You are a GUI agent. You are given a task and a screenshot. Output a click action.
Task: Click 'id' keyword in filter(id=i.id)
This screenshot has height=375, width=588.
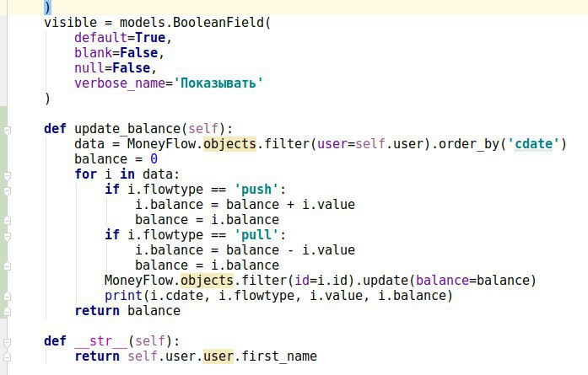pos(302,281)
